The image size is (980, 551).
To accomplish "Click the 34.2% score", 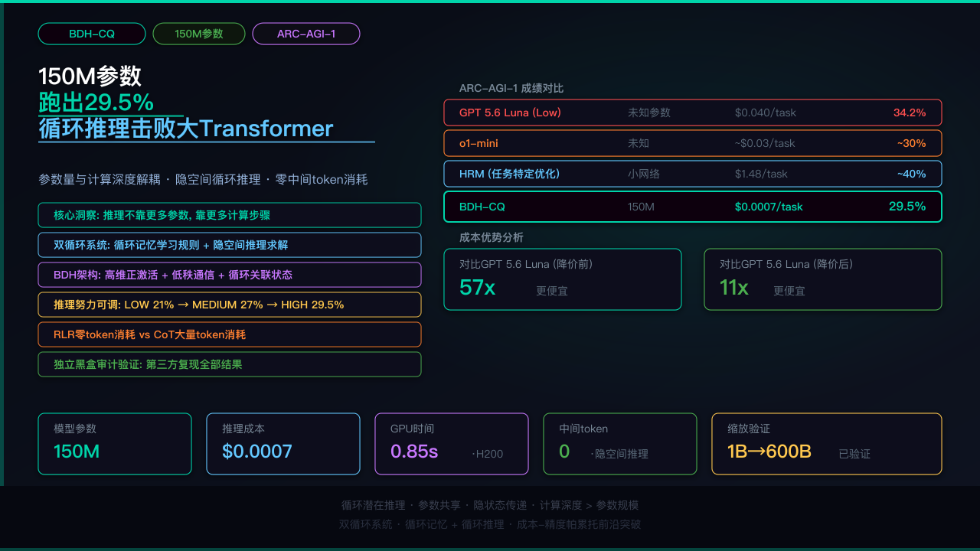I will pyautogui.click(x=910, y=112).
